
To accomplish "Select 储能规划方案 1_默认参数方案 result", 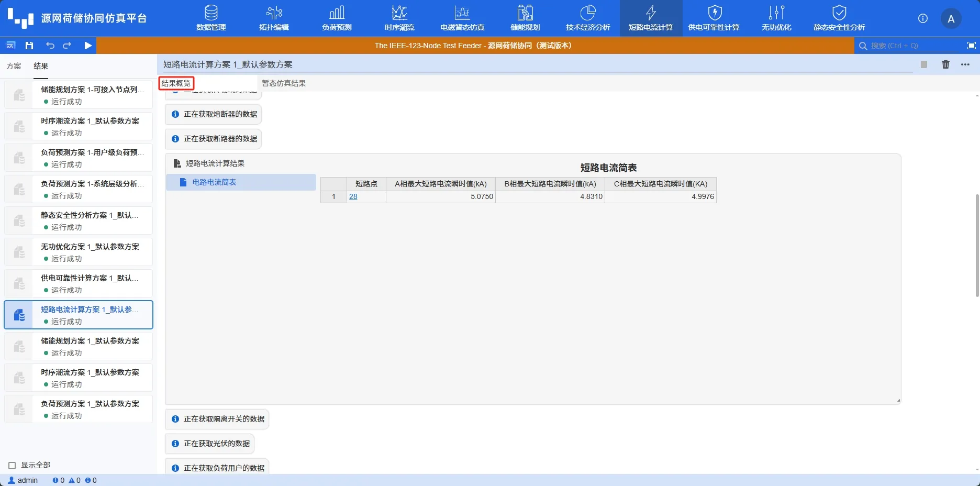I will coord(79,346).
